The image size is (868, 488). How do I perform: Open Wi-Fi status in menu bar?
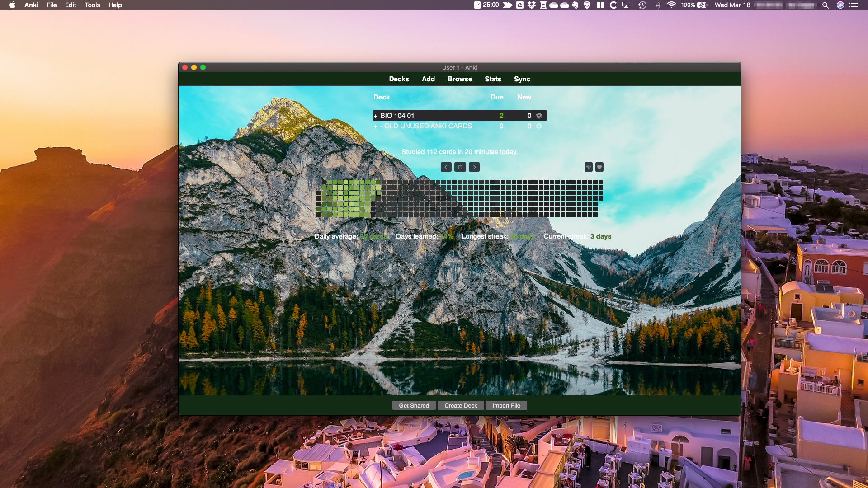pos(671,5)
